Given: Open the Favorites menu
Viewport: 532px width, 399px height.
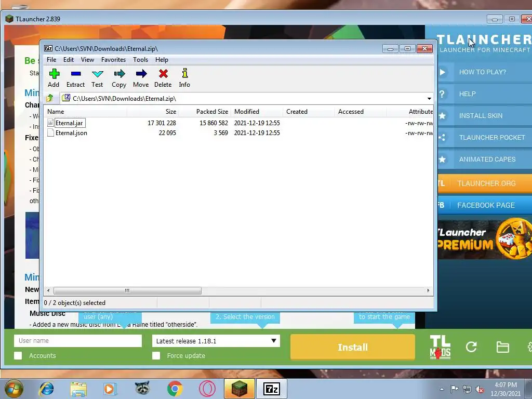Looking at the screenshot, I should [114, 60].
